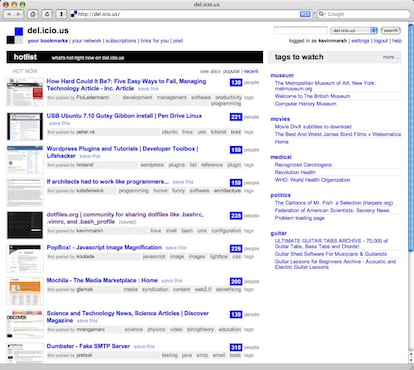Click the search button in the page header
414x370 pixels.
391,31
